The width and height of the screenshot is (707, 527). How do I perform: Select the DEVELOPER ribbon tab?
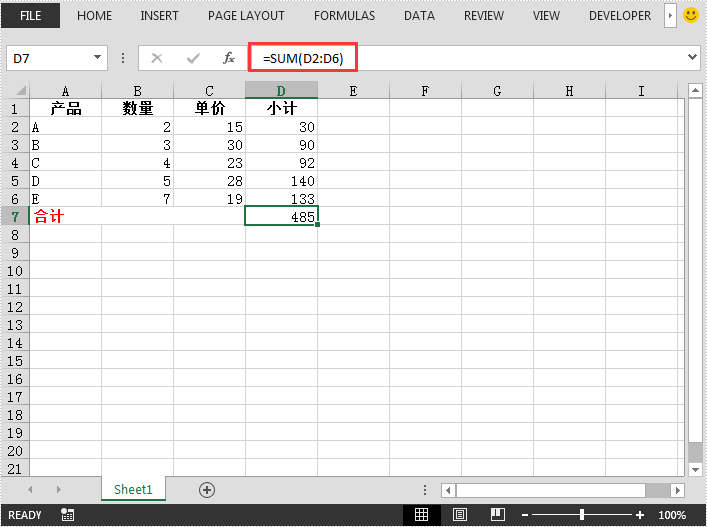point(620,16)
